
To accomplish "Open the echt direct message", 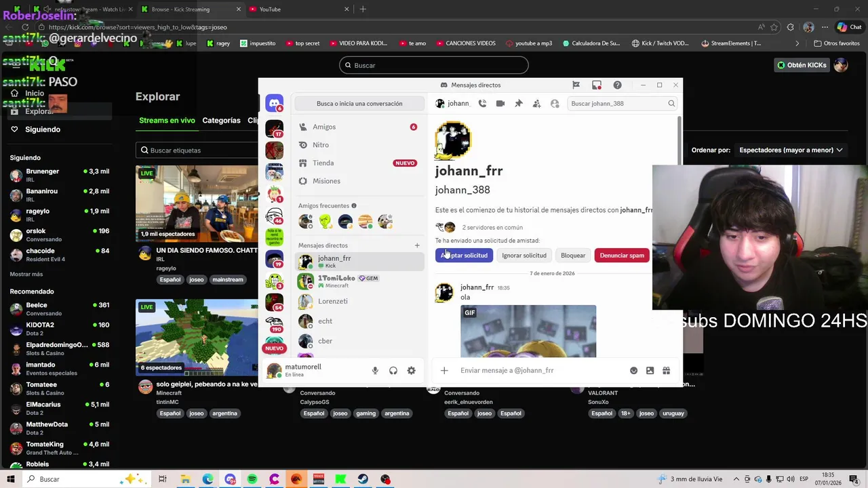I will pyautogui.click(x=359, y=321).
